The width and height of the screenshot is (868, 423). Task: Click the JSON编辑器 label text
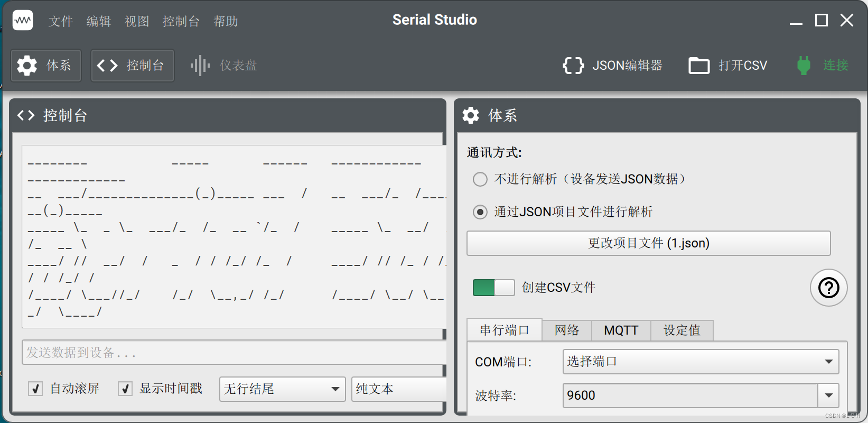point(628,66)
